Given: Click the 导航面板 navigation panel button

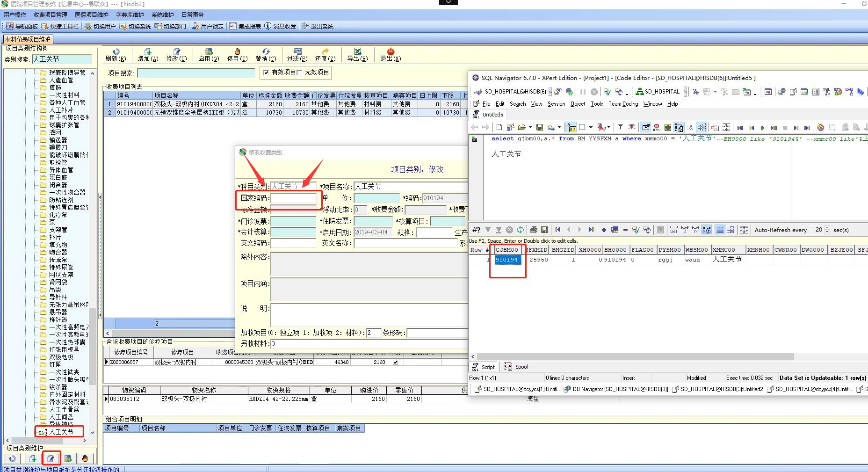Looking at the screenshot, I should [x=22, y=26].
